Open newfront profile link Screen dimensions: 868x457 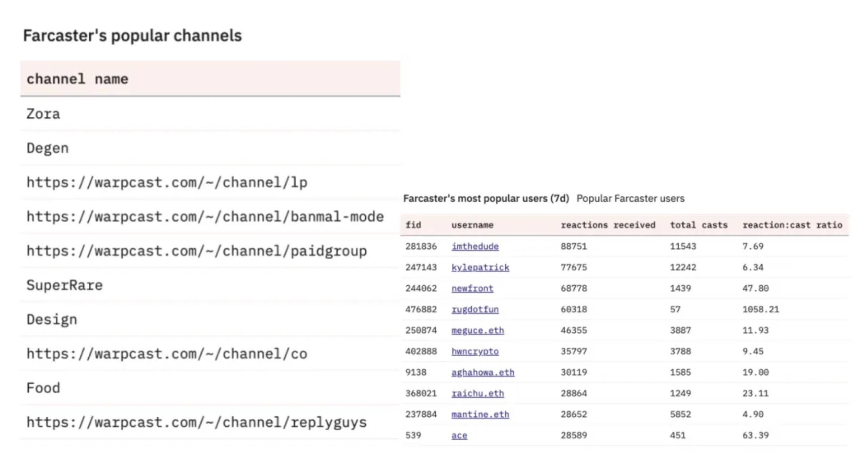(472, 289)
